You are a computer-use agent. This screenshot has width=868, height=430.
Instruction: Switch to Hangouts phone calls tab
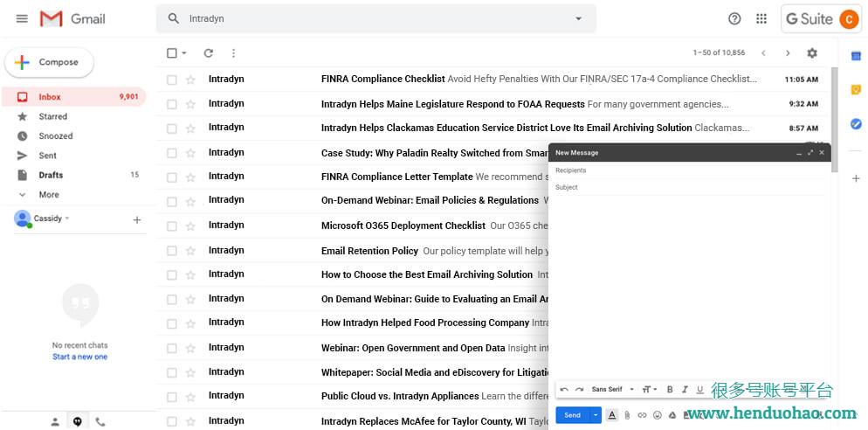click(x=100, y=422)
